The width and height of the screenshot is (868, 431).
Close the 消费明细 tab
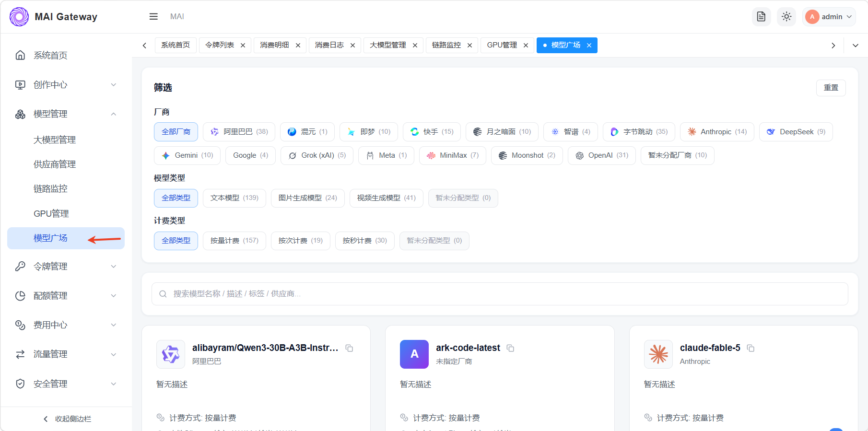(x=298, y=46)
